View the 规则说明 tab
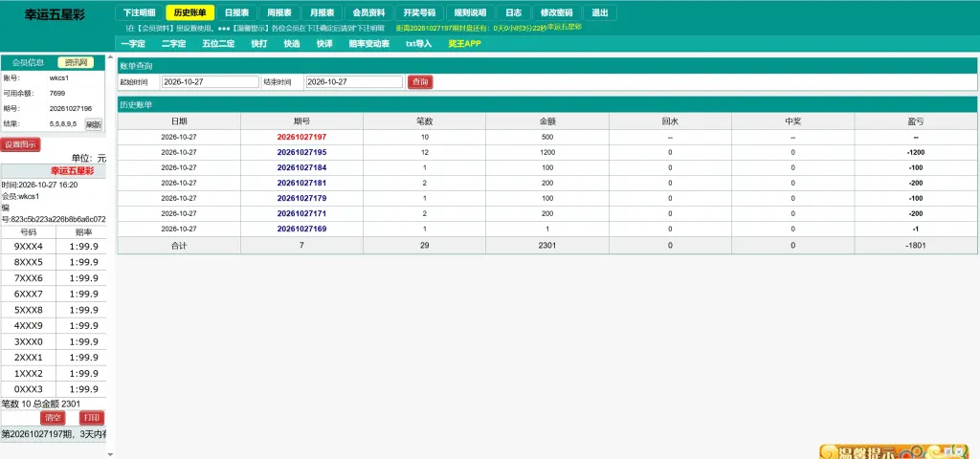 [x=470, y=12]
